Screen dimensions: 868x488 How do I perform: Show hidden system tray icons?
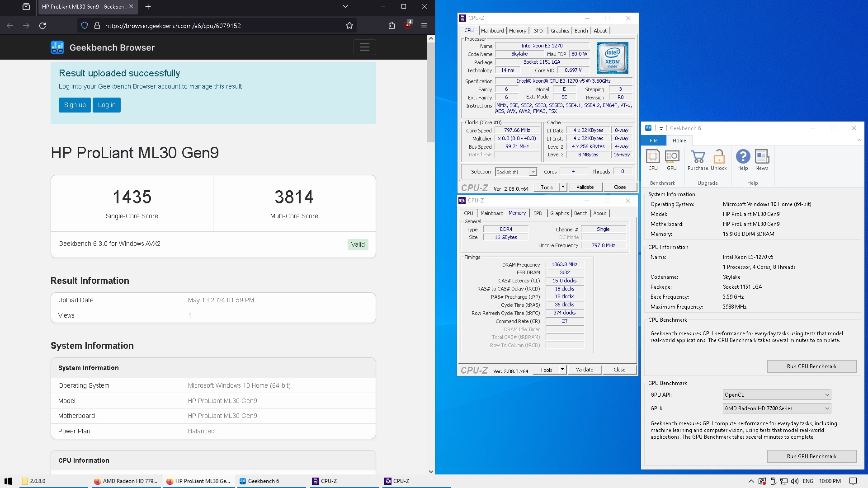click(751, 481)
